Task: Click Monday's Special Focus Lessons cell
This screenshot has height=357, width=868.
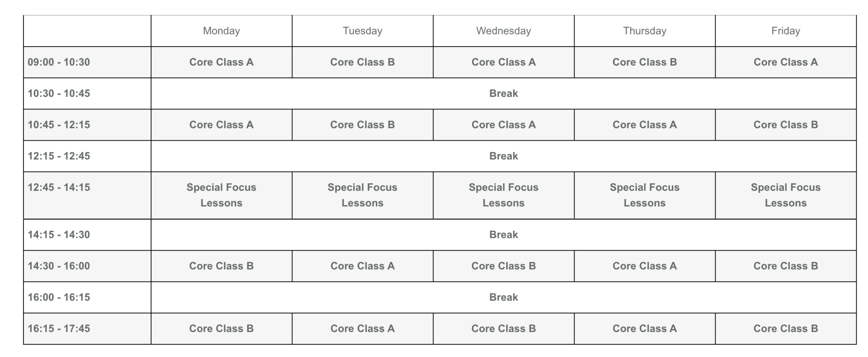Action: (x=222, y=195)
